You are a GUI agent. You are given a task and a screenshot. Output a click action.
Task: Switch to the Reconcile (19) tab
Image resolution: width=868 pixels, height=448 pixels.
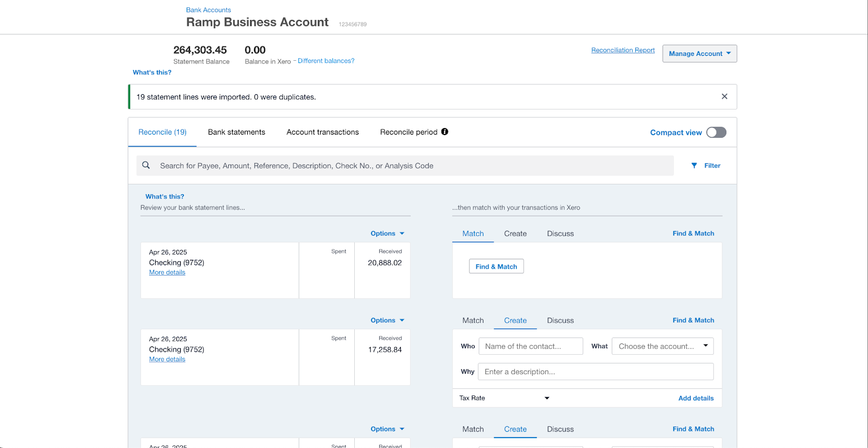coord(162,132)
